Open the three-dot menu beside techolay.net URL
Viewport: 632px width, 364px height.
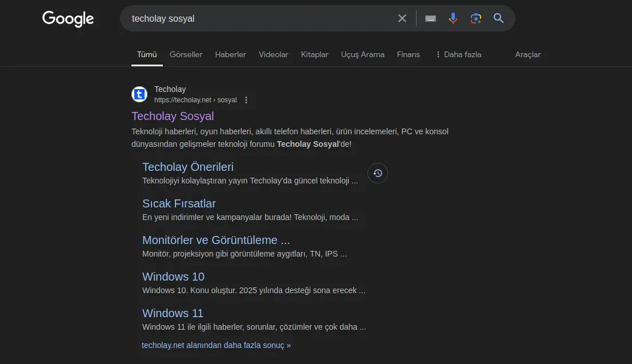pyautogui.click(x=246, y=100)
